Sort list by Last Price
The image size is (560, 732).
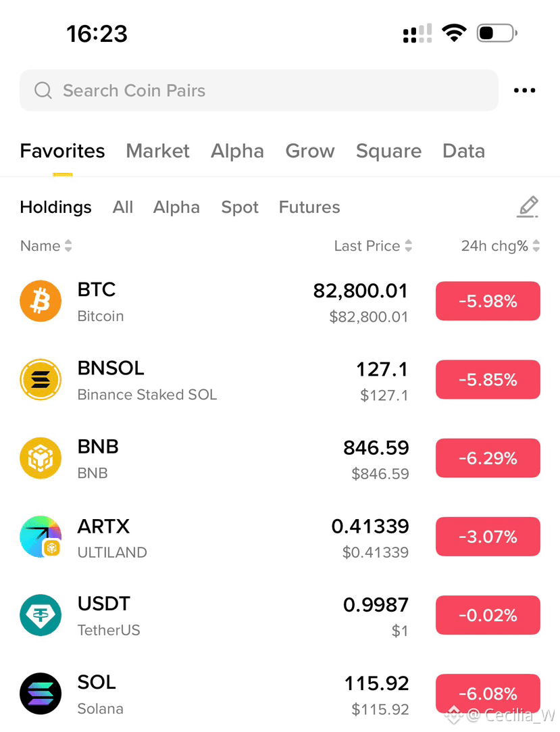click(373, 246)
